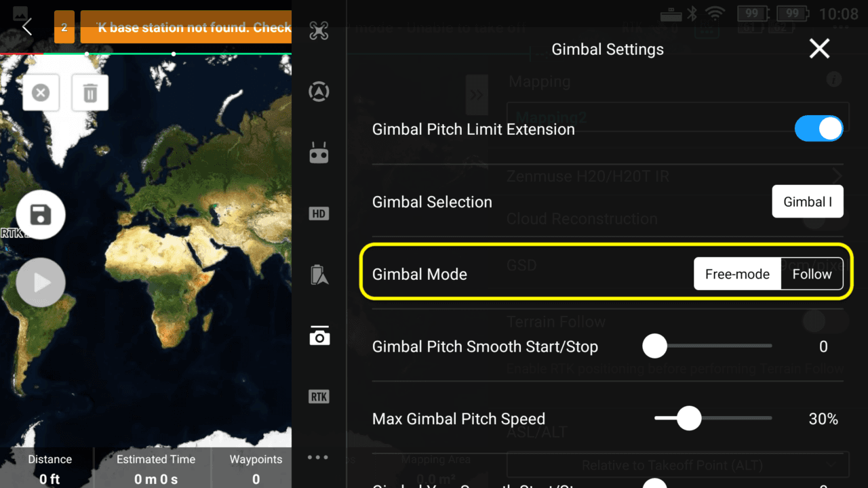Toggle Gimbal Pitch Limit Extension switch
Viewport: 868px width, 488px height.
(818, 129)
